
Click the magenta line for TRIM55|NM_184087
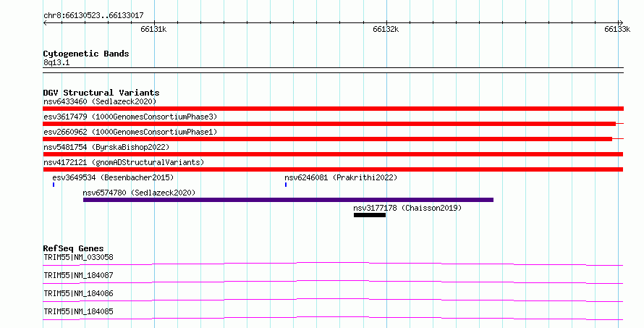[x=333, y=282]
